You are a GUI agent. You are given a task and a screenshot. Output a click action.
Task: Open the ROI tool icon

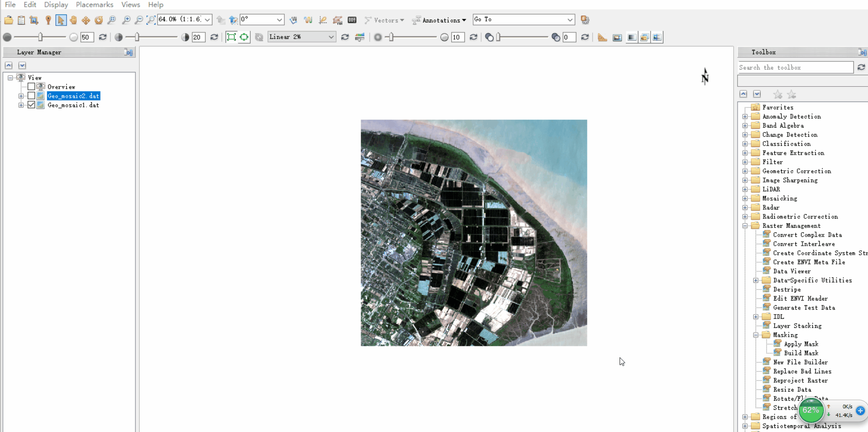click(337, 20)
